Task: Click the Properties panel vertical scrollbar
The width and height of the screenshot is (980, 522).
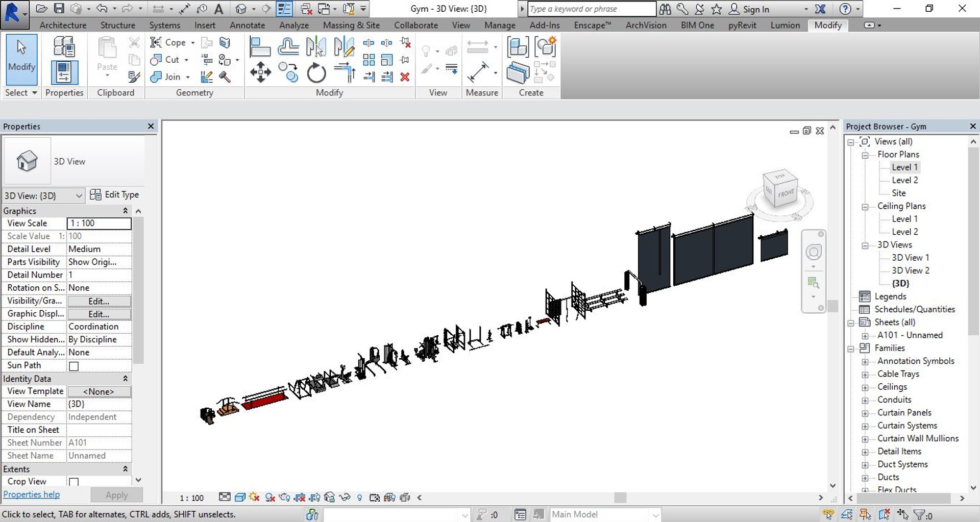Action: [x=139, y=290]
